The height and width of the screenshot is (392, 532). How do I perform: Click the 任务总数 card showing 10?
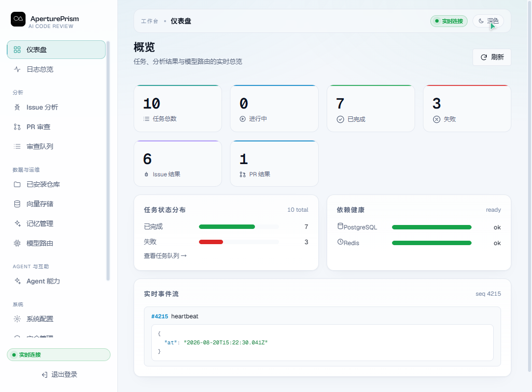(178, 109)
